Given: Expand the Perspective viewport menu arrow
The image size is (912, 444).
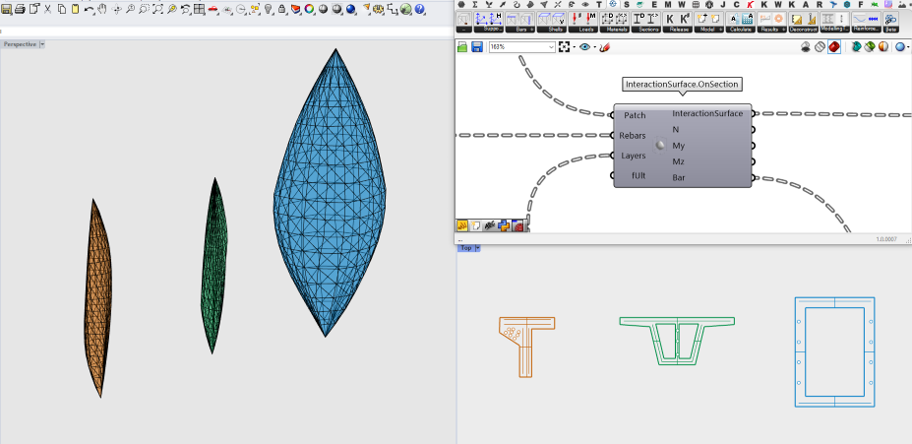Looking at the screenshot, I should pyautogui.click(x=41, y=44).
